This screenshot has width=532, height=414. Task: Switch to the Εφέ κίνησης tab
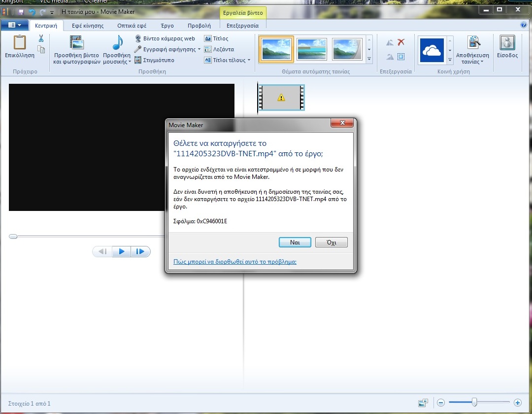pyautogui.click(x=88, y=26)
